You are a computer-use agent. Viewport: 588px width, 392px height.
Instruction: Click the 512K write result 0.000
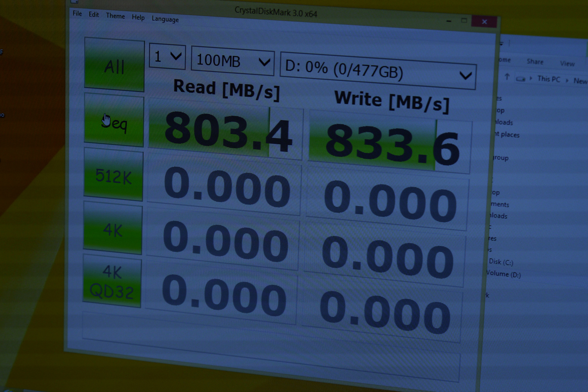click(x=387, y=198)
